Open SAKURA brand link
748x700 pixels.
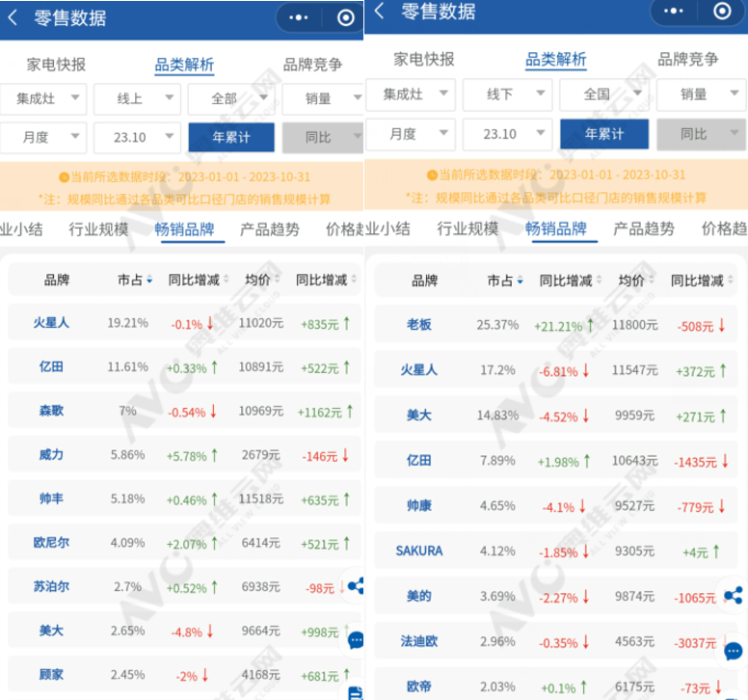[419, 552]
